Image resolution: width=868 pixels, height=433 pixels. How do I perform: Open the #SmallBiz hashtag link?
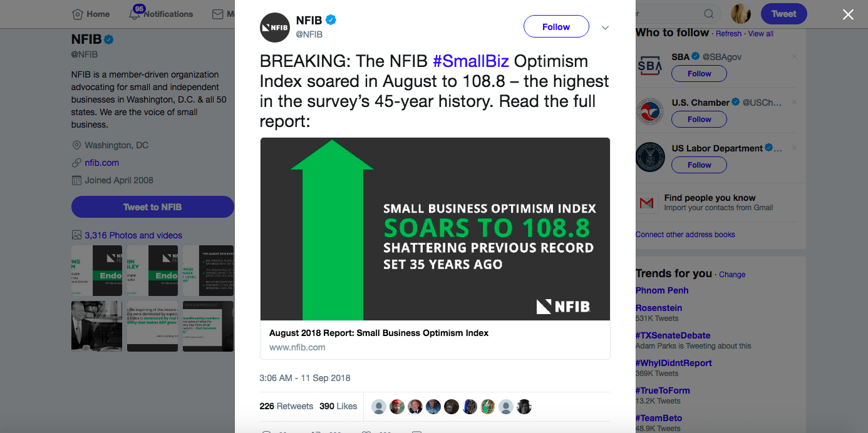point(472,61)
